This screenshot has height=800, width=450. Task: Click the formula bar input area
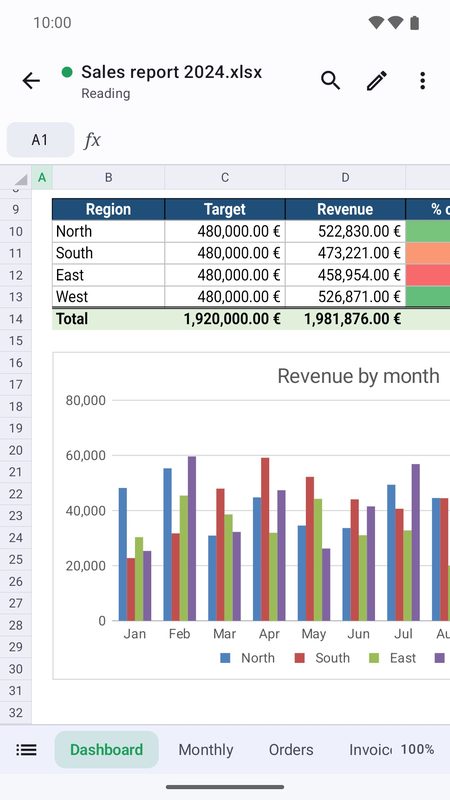click(276, 140)
